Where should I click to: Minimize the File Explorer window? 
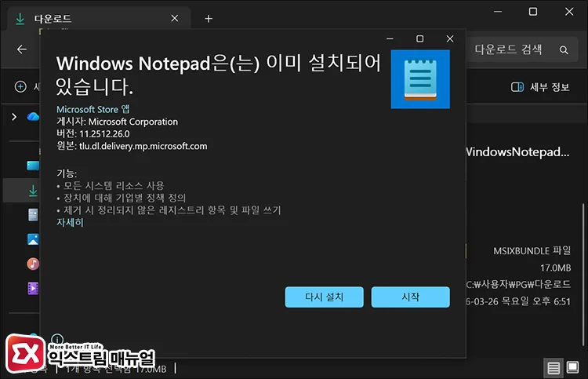point(498,12)
